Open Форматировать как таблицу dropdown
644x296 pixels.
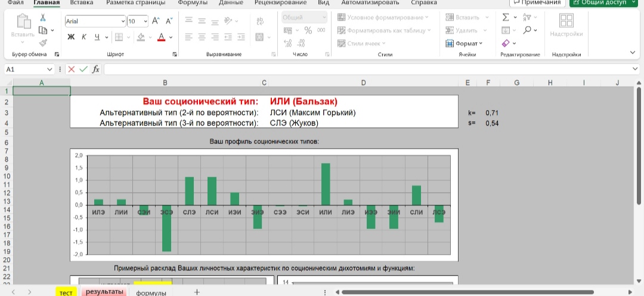tap(385, 30)
